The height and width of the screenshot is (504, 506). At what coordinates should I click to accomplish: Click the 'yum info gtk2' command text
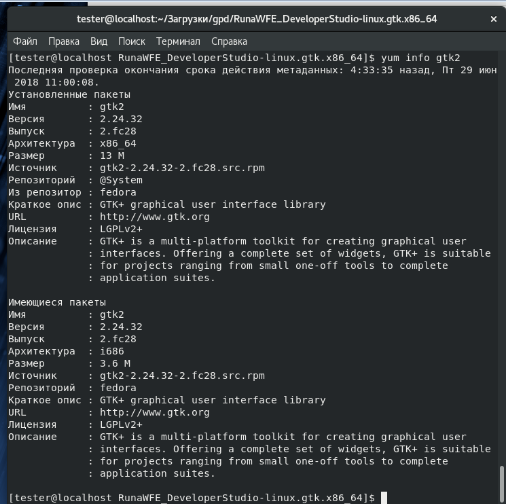(420, 58)
